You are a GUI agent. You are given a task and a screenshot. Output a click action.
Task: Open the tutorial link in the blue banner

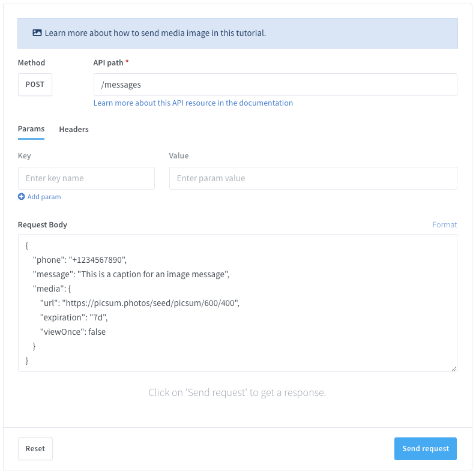click(155, 33)
